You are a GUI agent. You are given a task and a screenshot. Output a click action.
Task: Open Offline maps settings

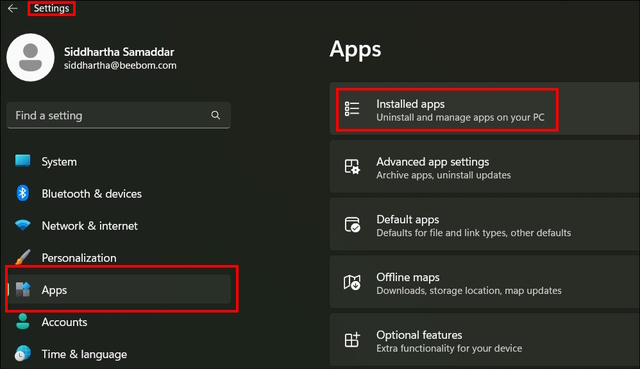[x=484, y=282]
